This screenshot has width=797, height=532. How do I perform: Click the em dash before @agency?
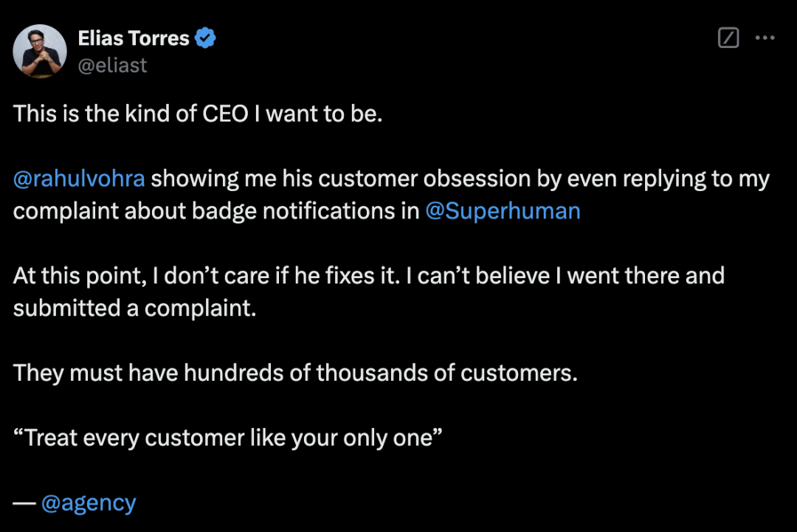pos(24,503)
